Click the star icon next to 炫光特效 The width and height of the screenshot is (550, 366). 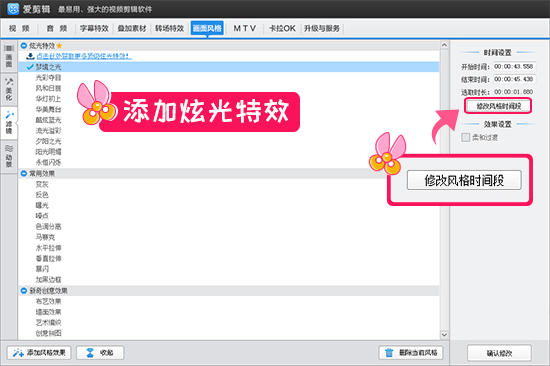coord(59,46)
